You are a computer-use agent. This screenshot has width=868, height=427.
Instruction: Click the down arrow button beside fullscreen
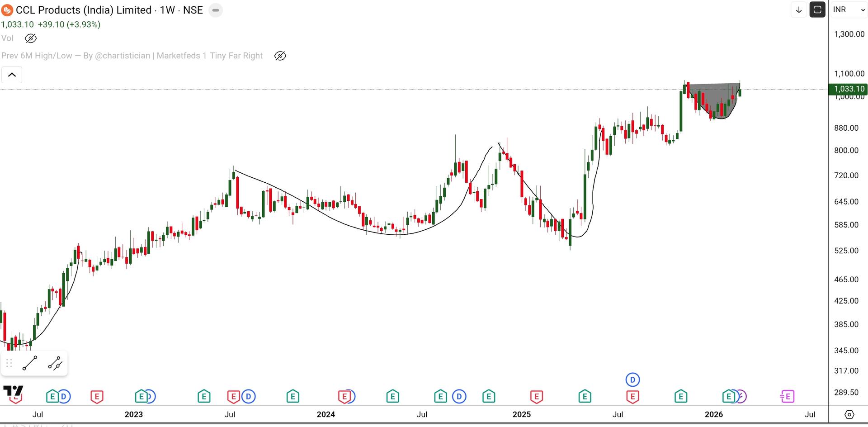point(799,9)
